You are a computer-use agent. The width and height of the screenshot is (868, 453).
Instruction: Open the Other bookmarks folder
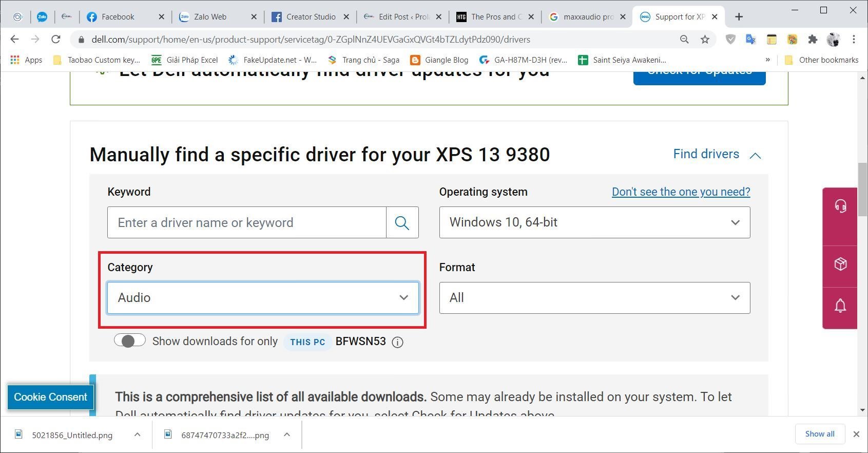click(x=822, y=60)
